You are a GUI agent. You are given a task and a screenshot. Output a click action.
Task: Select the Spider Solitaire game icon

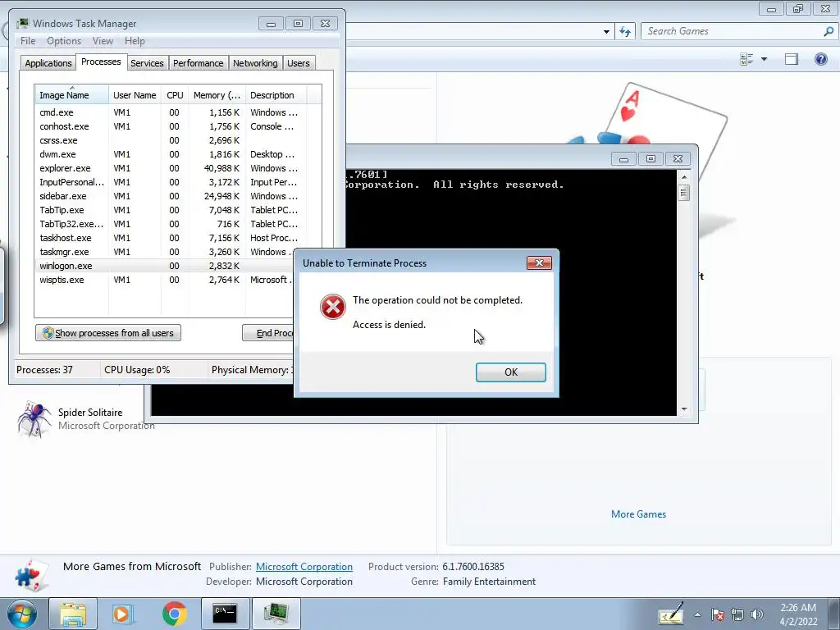click(34, 419)
